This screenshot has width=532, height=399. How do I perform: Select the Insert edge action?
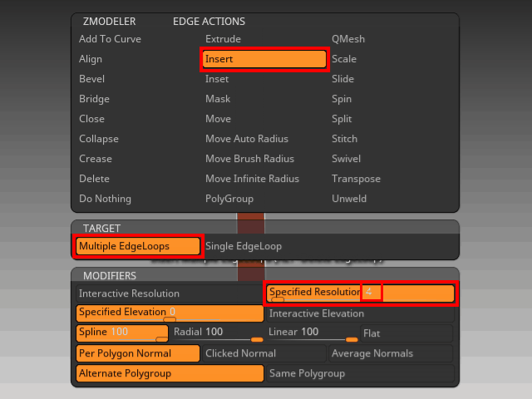264,59
